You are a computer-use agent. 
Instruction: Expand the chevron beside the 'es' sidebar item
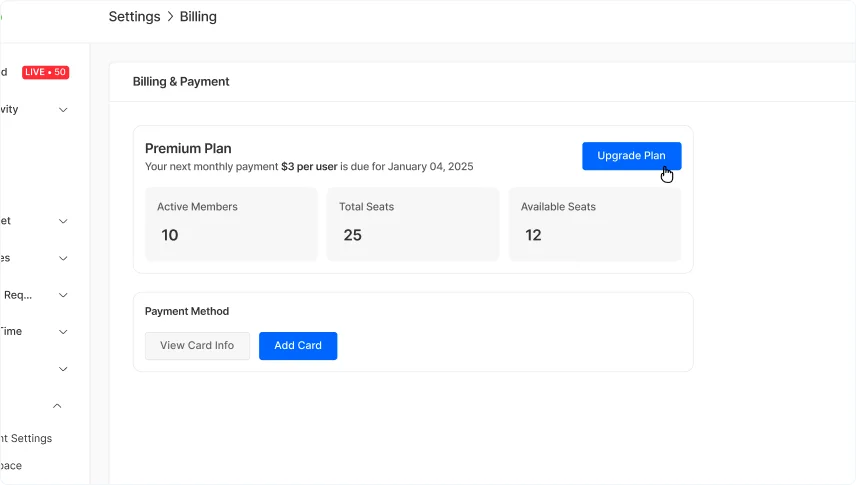(x=63, y=258)
